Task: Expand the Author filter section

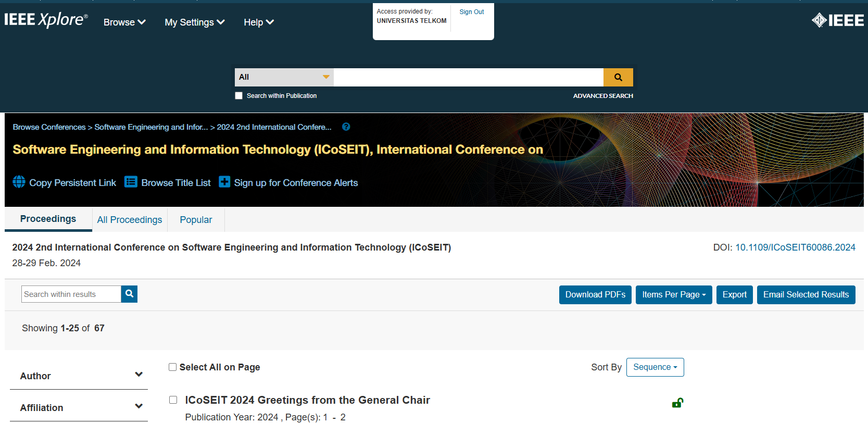Action: [x=139, y=375]
